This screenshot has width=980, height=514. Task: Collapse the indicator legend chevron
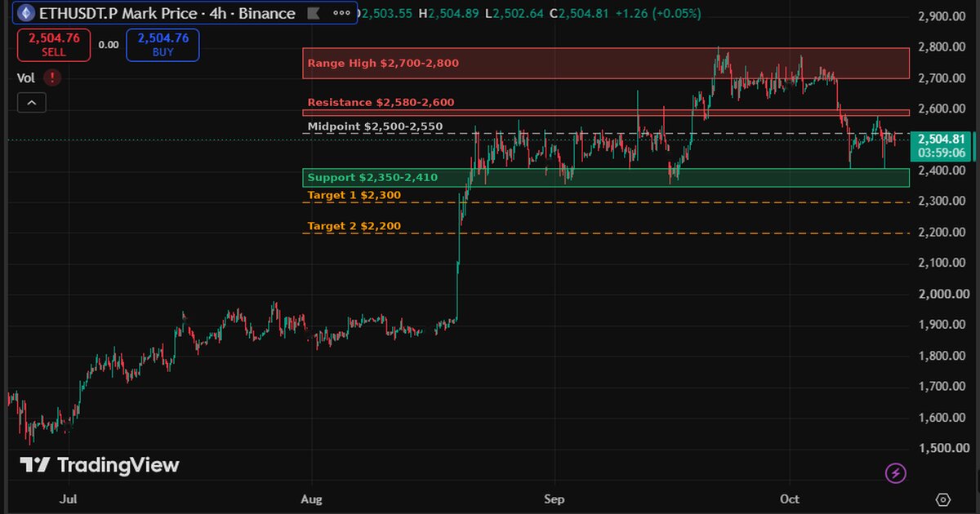[x=32, y=103]
